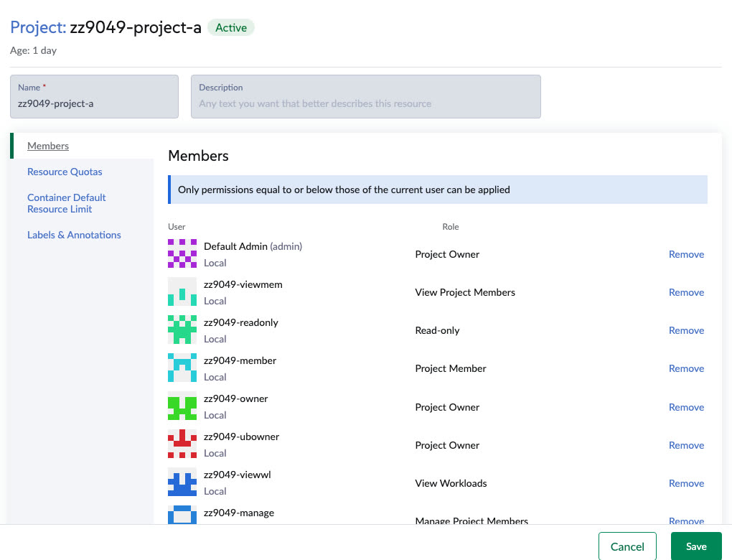Click Project Owner role of zz9049-ubowner
Image resolution: width=732 pixels, height=560 pixels.
click(x=447, y=445)
